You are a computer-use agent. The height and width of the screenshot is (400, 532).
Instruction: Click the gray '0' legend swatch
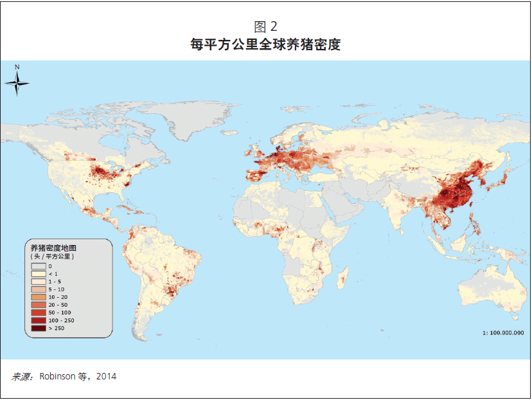[38, 266]
